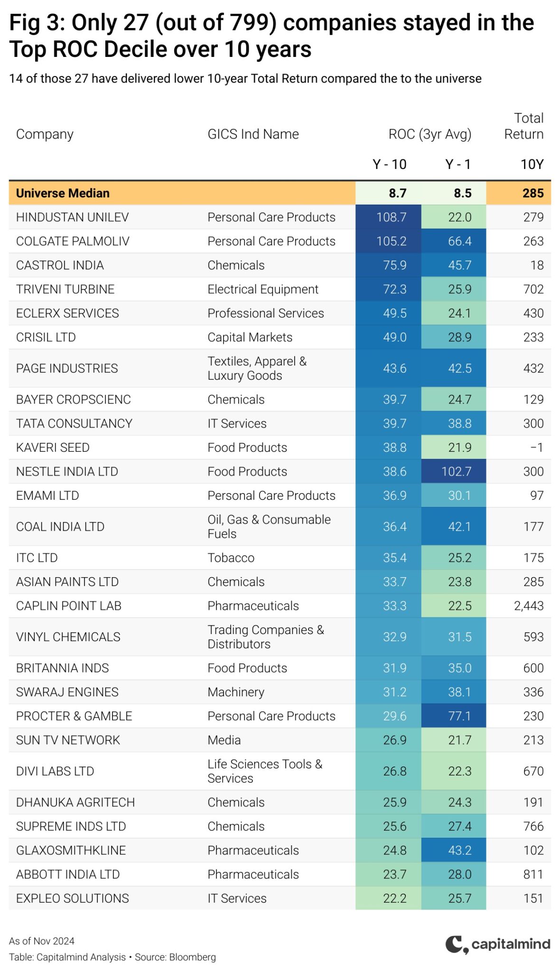
Task: Click the Total Return column header
Action: coord(523,126)
